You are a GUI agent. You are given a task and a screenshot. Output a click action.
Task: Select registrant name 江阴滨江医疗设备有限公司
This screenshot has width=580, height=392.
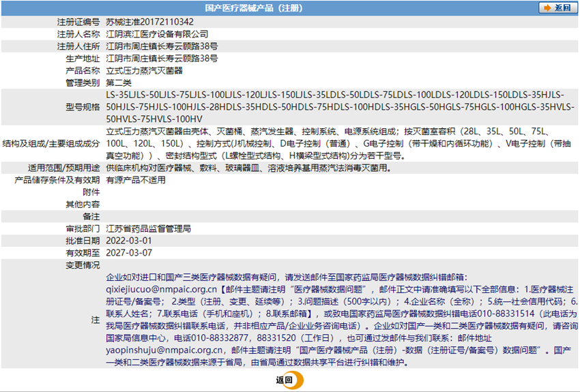[157, 34]
